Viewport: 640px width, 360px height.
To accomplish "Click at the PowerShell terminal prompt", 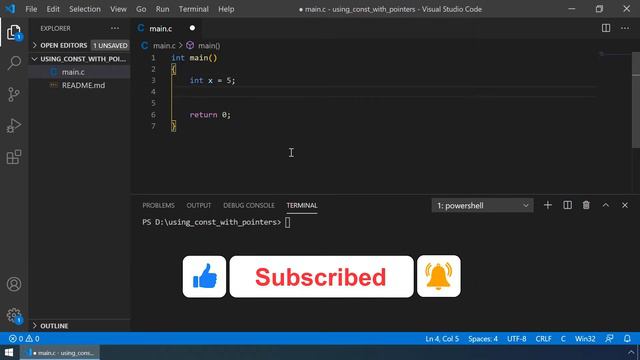I will tap(288, 222).
